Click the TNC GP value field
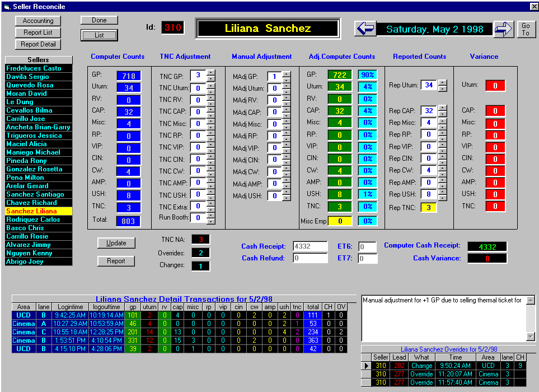Viewport: 539px width, 392px height. coord(198,75)
